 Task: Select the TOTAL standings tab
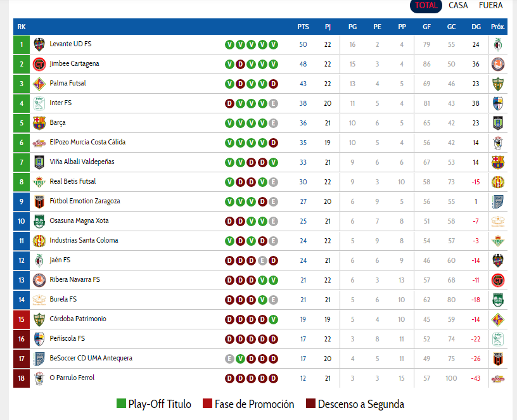(426, 6)
